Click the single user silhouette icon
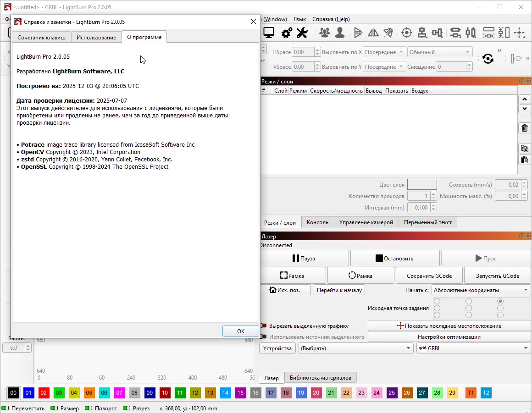Image resolution: width=532 pixels, height=414 pixels. (x=340, y=33)
